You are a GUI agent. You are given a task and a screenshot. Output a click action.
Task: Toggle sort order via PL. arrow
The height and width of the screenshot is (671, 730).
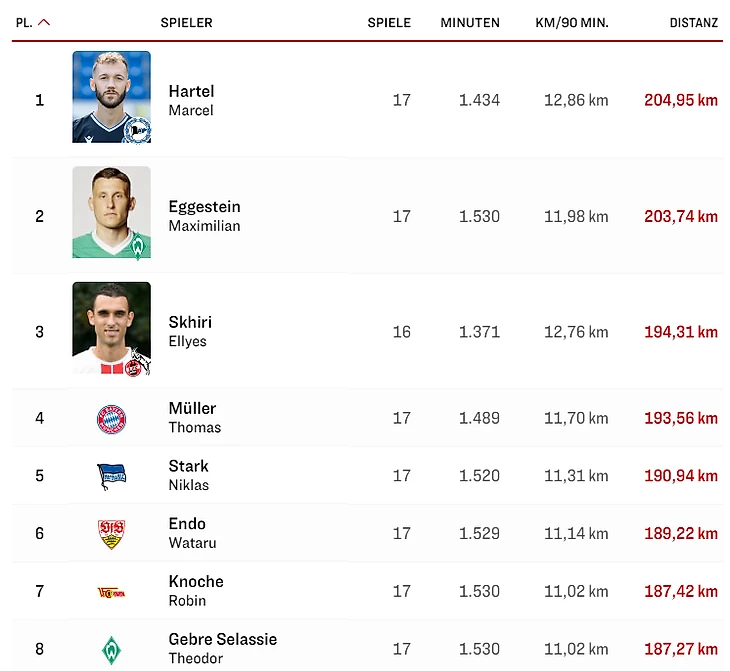43,23
